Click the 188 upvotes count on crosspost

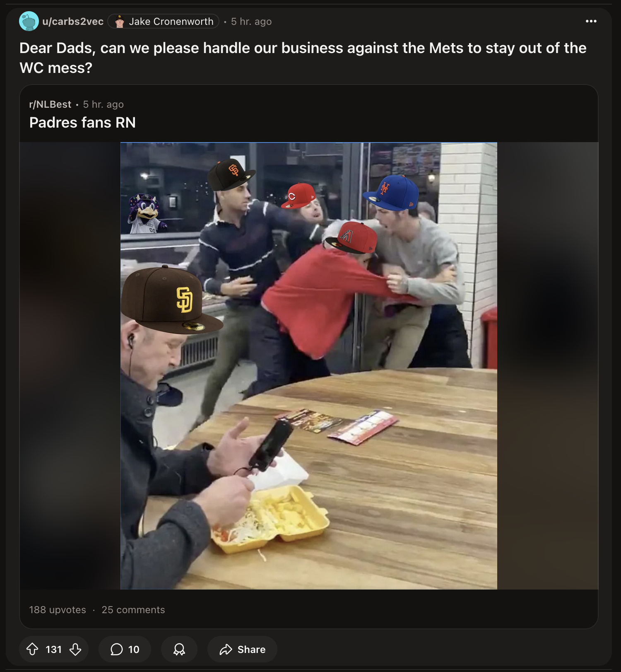58,610
